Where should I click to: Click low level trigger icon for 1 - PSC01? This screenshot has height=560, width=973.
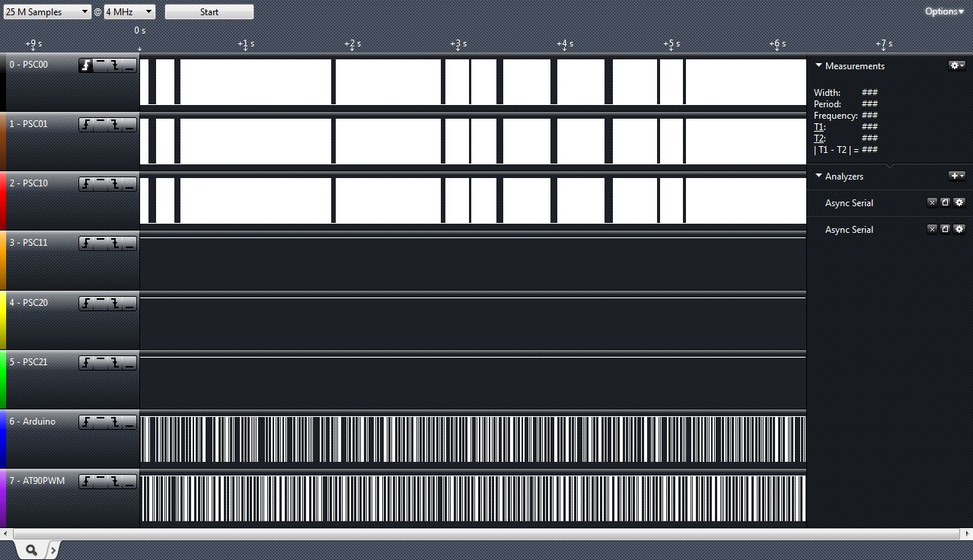pos(129,125)
